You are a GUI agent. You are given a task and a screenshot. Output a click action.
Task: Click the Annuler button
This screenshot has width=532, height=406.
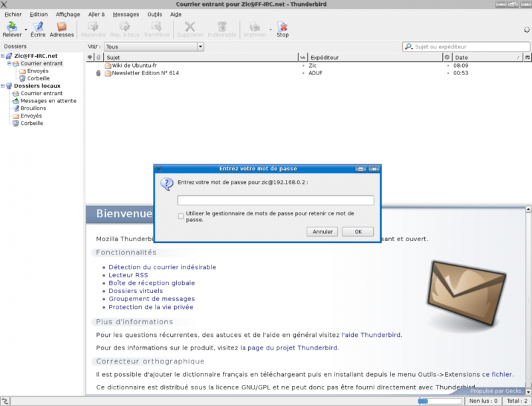tap(323, 232)
